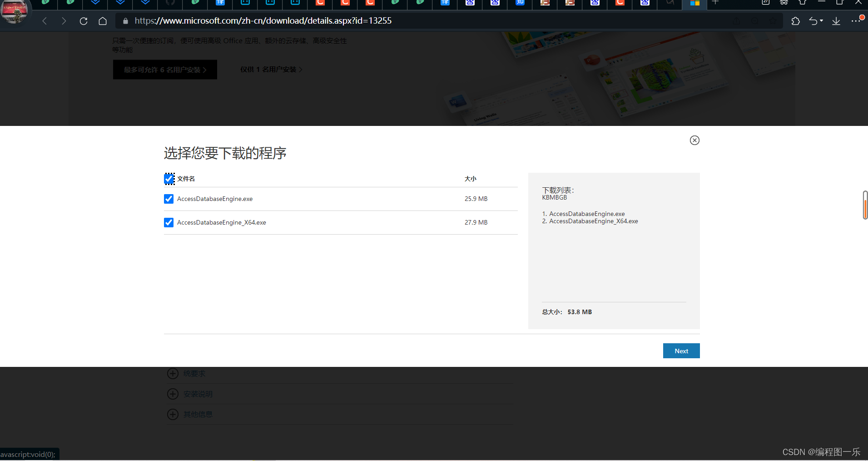Expand the 统要求 section
This screenshot has width=868, height=461.
(186, 373)
